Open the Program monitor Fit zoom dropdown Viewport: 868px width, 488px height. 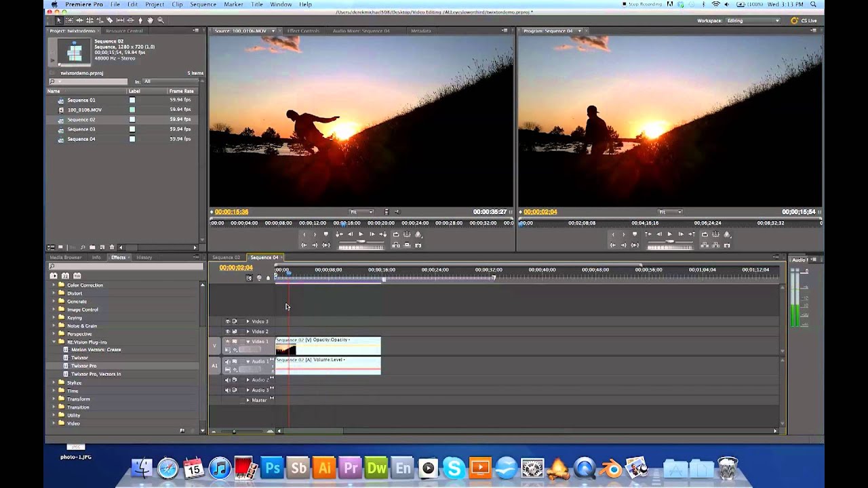coord(671,212)
